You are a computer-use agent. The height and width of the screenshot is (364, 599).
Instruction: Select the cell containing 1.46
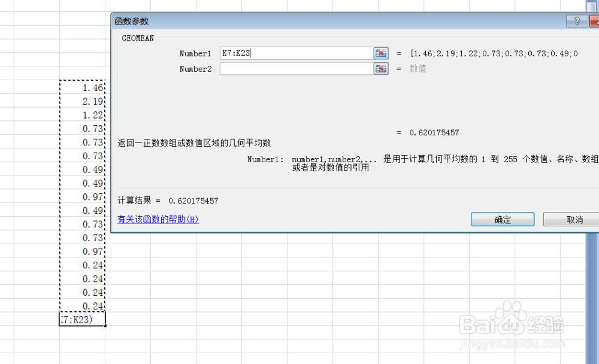pyautogui.click(x=82, y=87)
